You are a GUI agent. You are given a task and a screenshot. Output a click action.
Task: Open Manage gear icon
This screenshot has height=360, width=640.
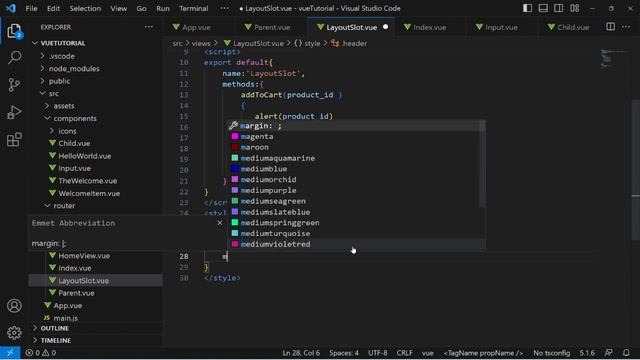point(14,333)
